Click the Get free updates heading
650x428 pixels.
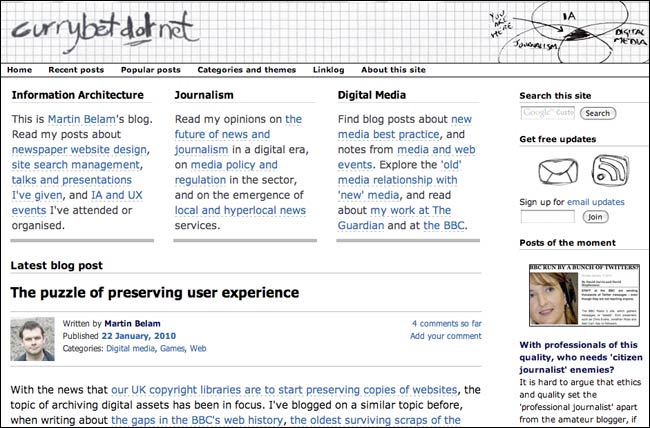(x=558, y=139)
